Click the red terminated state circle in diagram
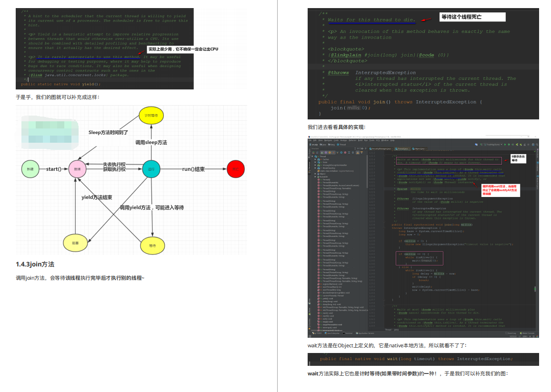 (x=236, y=169)
